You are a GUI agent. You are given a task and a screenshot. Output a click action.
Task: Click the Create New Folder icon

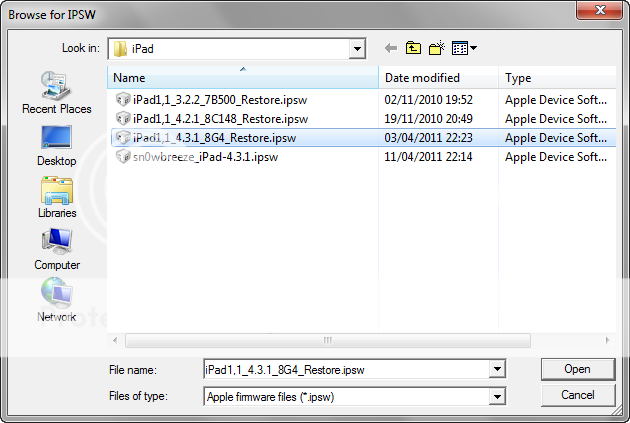[436, 48]
